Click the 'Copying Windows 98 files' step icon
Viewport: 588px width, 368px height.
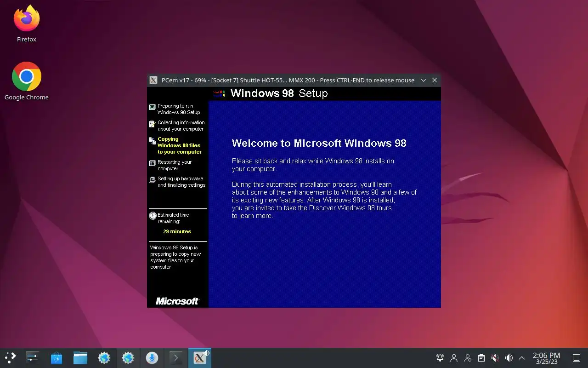[x=153, y=141]
